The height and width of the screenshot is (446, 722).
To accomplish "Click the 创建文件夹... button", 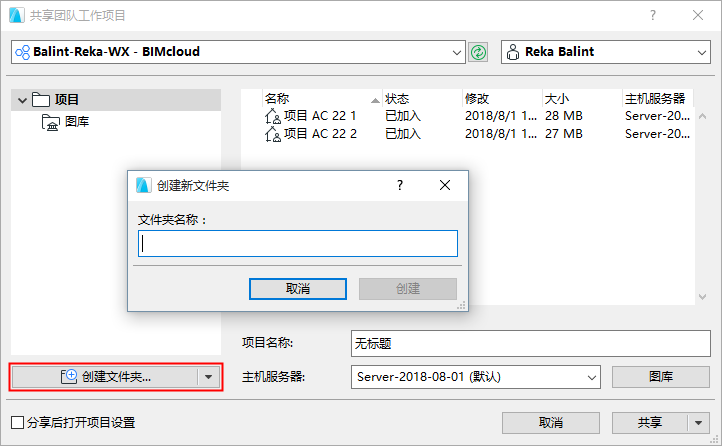I will (105, 377).
